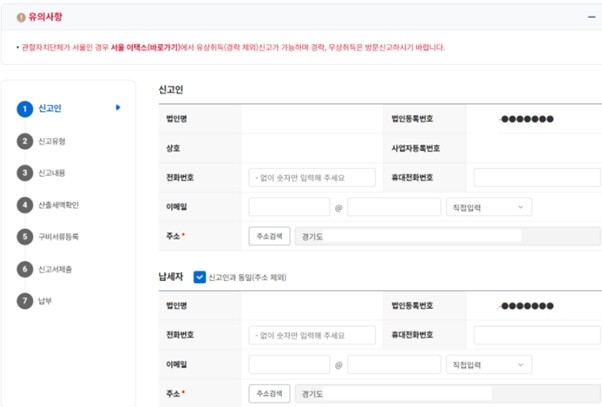This screenshot has width=602, height=407.
Task: Click the step 2 신고유형 number icon
Action: [x=25, y=141]
